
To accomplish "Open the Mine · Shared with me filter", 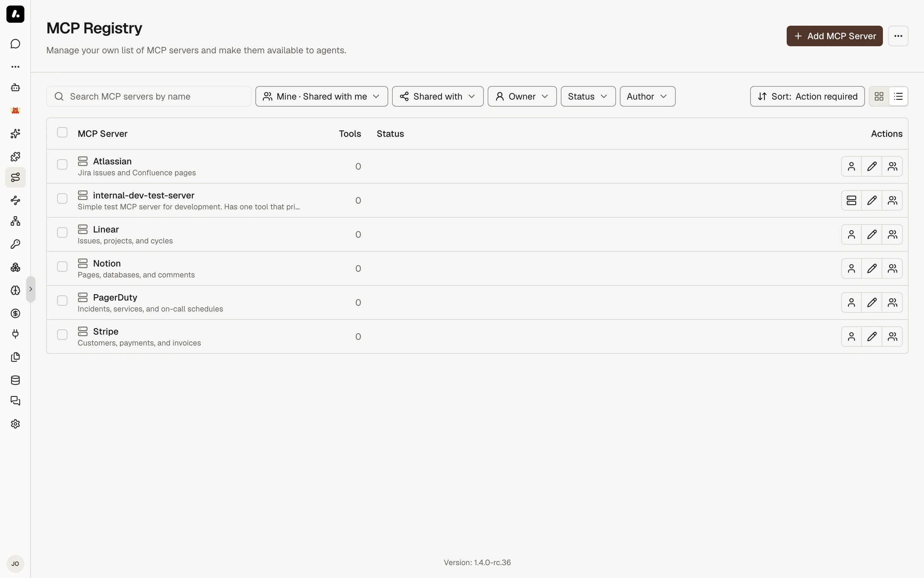I will pyautogui.click(x=321, y=96).
